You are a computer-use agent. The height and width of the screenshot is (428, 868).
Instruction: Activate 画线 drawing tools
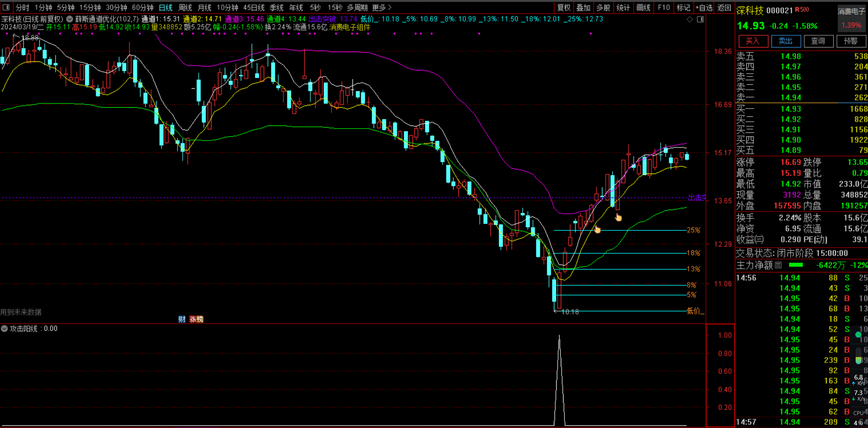point(643,7)
